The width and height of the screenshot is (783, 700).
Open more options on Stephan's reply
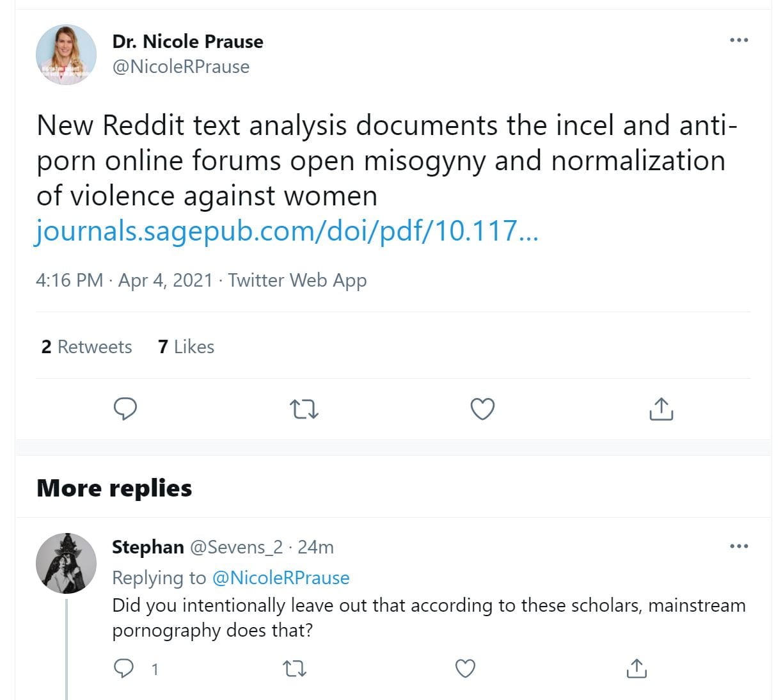click(738, 546)
